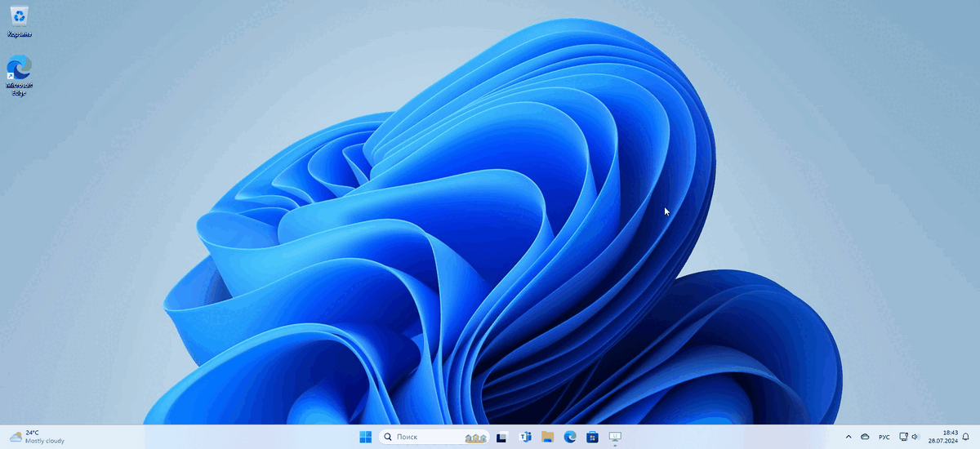
Task: Switch to the running monitor app on taskbar
Action: [616, 437]
